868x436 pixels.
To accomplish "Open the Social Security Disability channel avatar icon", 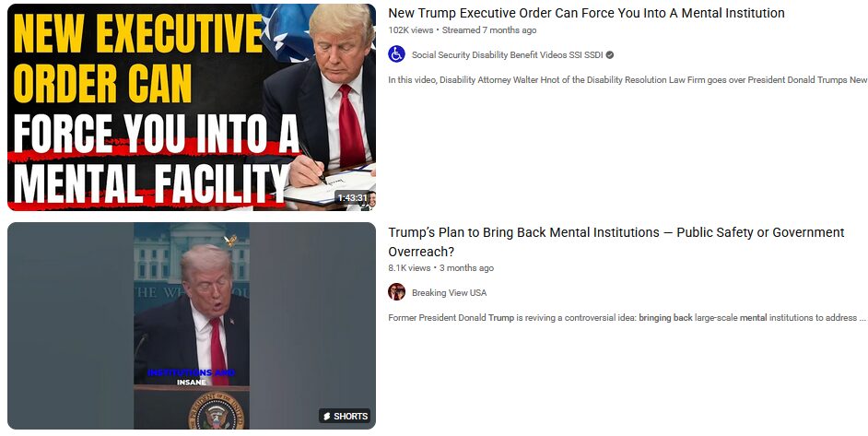I will (396, 54).
